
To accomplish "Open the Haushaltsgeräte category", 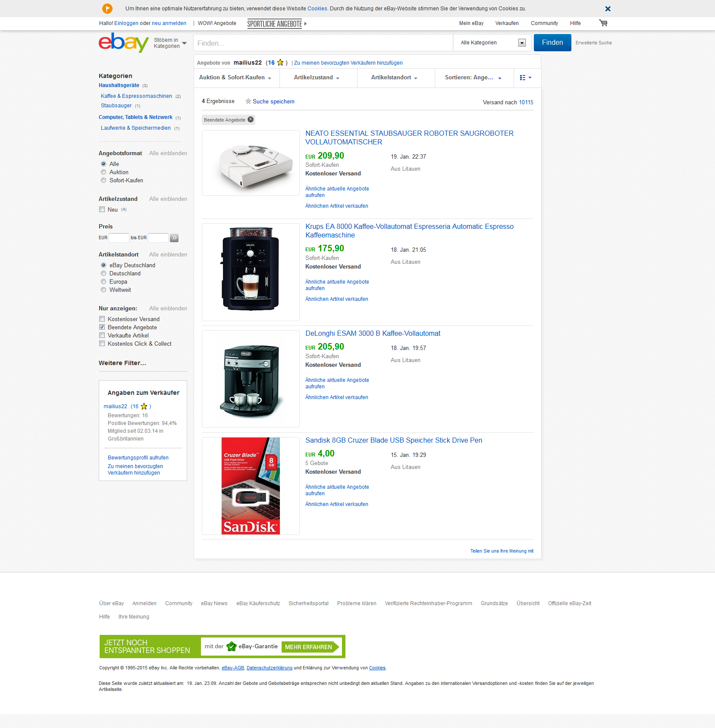I will (119, 85).
